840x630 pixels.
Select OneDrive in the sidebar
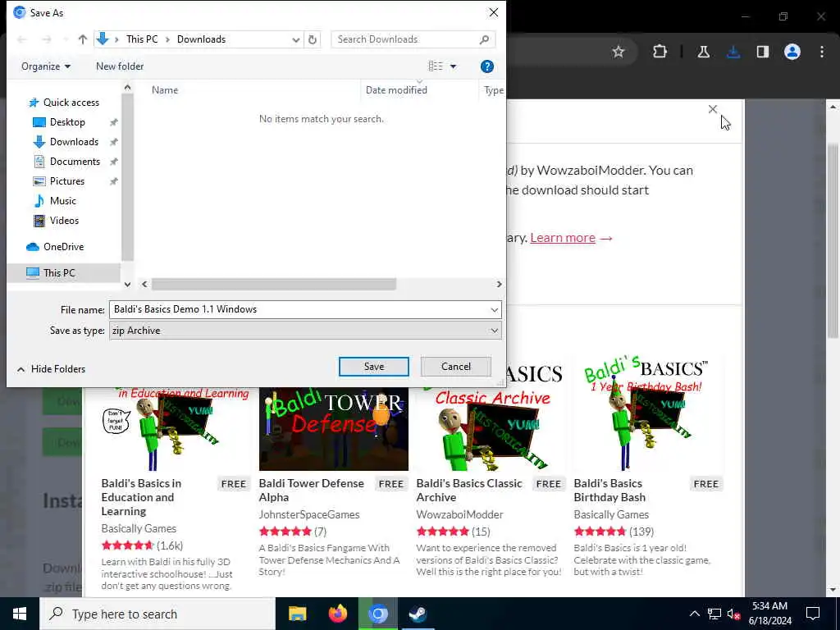coord(63,247)
